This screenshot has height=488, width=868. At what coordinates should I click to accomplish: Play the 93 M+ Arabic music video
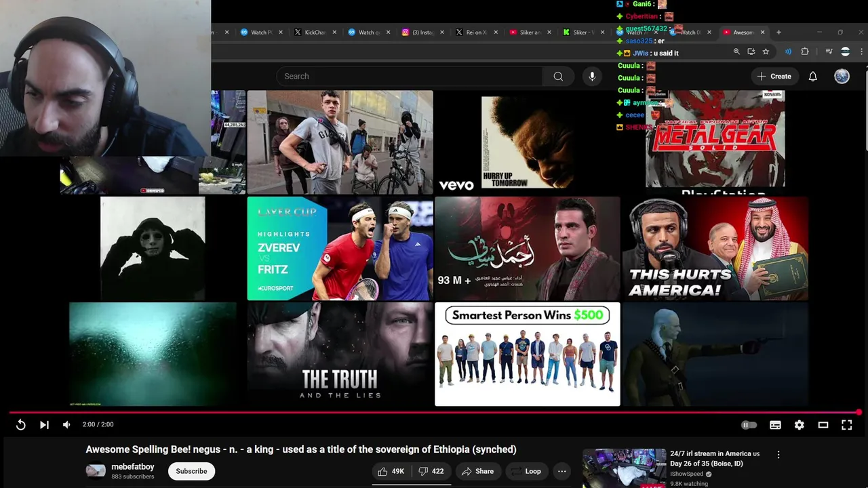coord(528,249)
